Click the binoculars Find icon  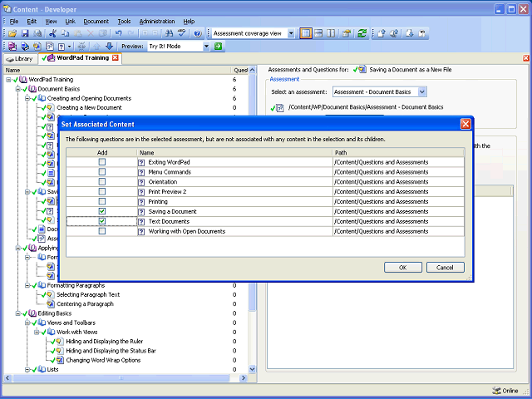168,33
